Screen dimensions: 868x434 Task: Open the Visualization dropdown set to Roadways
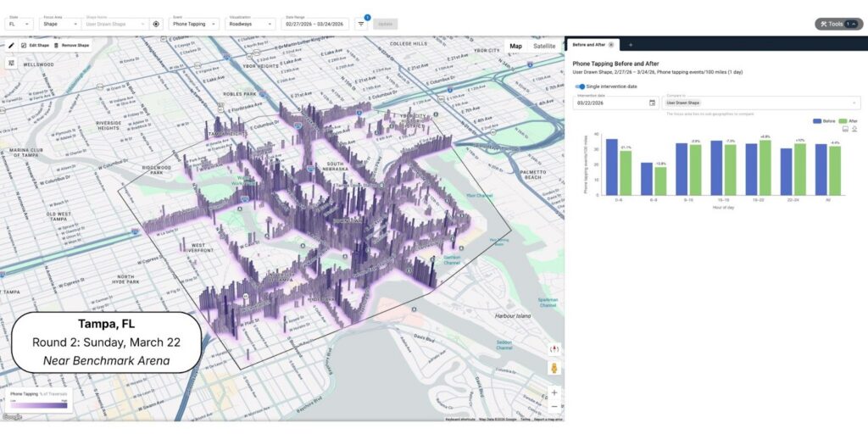pos(251,25)
